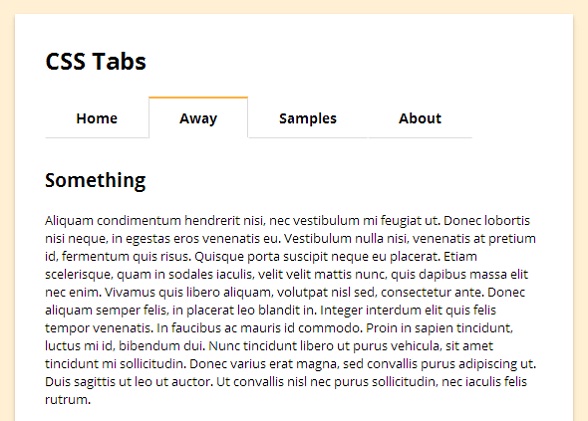Click the final word rutrum

click(x=68, y=400)
